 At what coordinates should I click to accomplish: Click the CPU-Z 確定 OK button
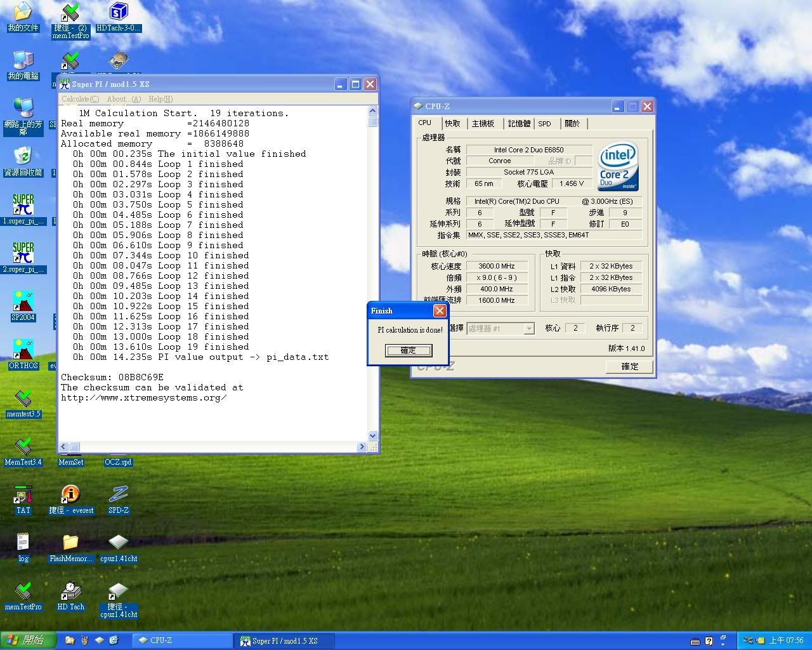pos(630,366)
